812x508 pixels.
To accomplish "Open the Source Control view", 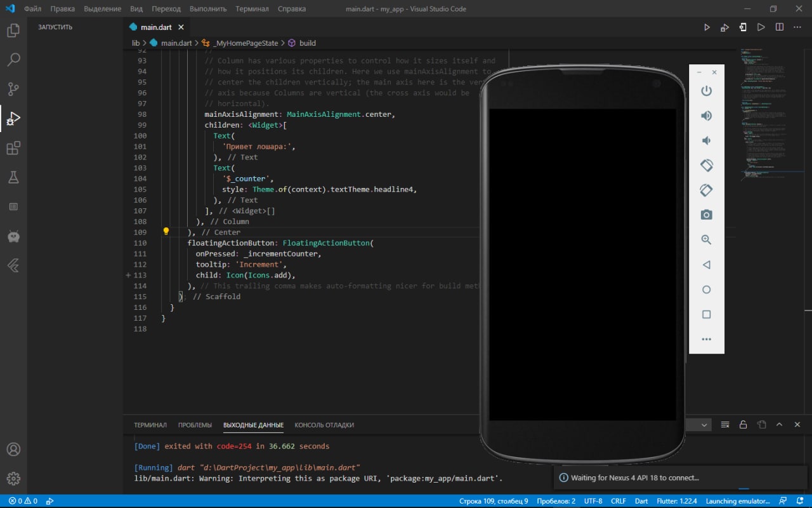I will pyautogui.click(x=13, y=89).
